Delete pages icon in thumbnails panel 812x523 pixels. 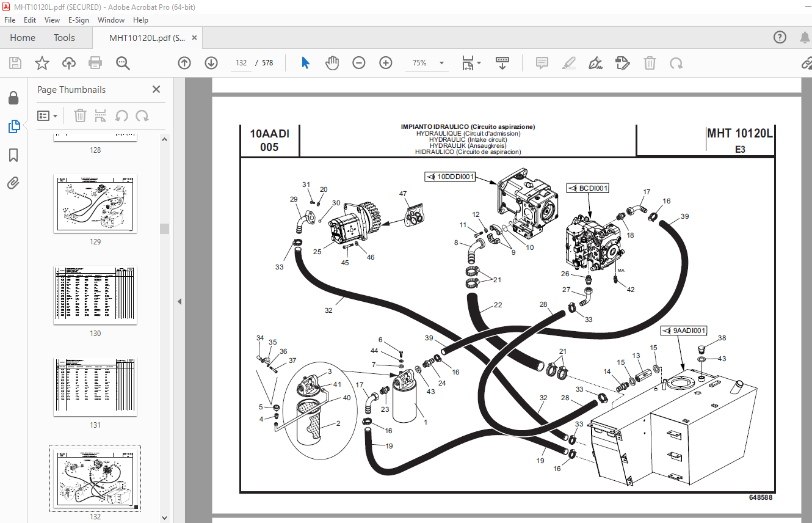pos(80,115)
